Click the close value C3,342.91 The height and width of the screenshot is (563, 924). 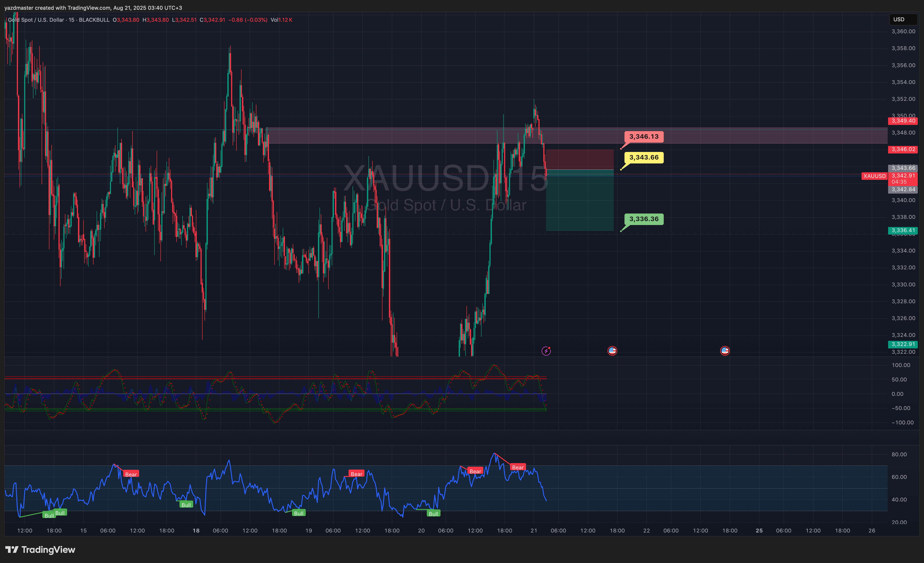pos(212,20)
